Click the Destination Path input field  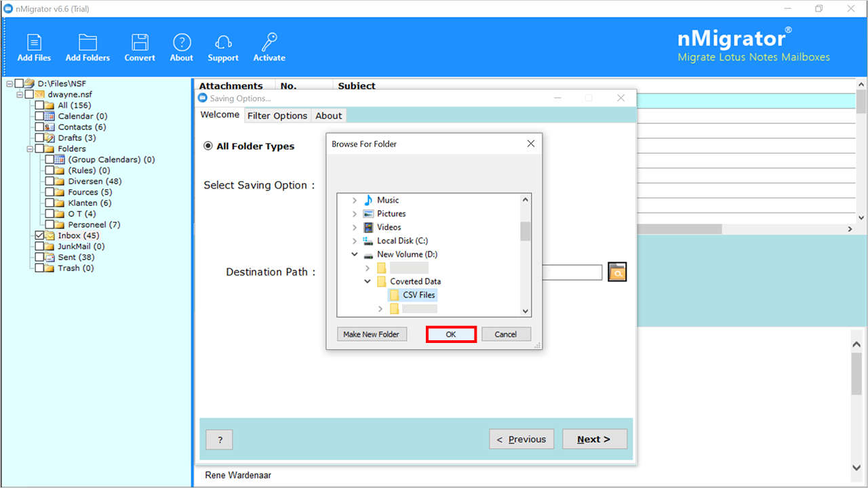572,272
